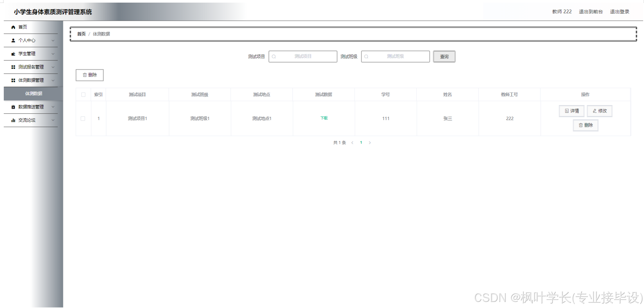
Task: Expand the 交流论坛 chevron
Action: pos(53,120)
